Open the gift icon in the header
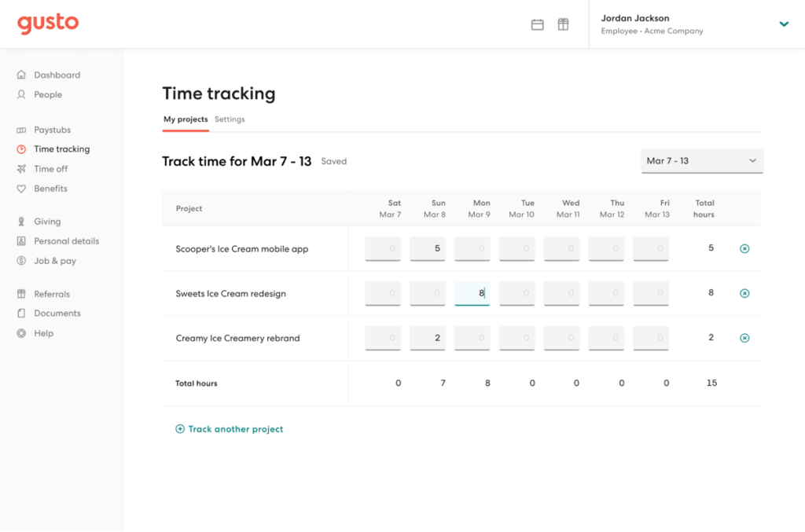 tap(564, 24)
